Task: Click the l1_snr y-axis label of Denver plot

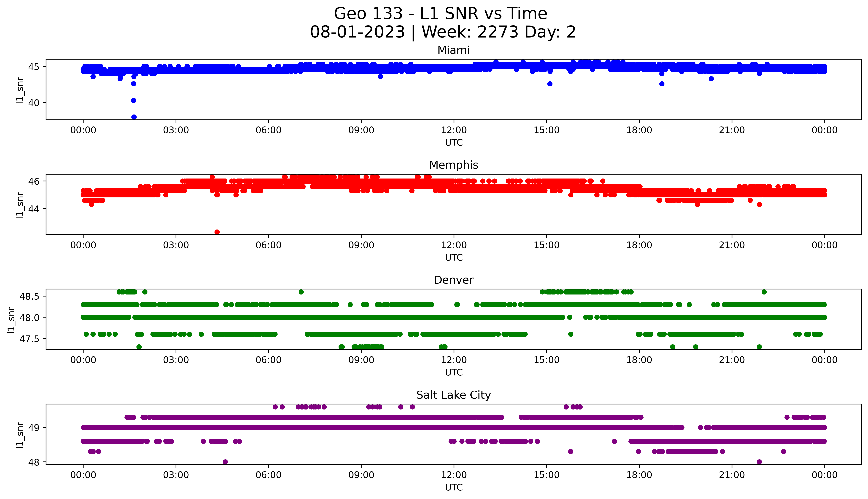Action: pyautogui.click(x=11, y=320)
